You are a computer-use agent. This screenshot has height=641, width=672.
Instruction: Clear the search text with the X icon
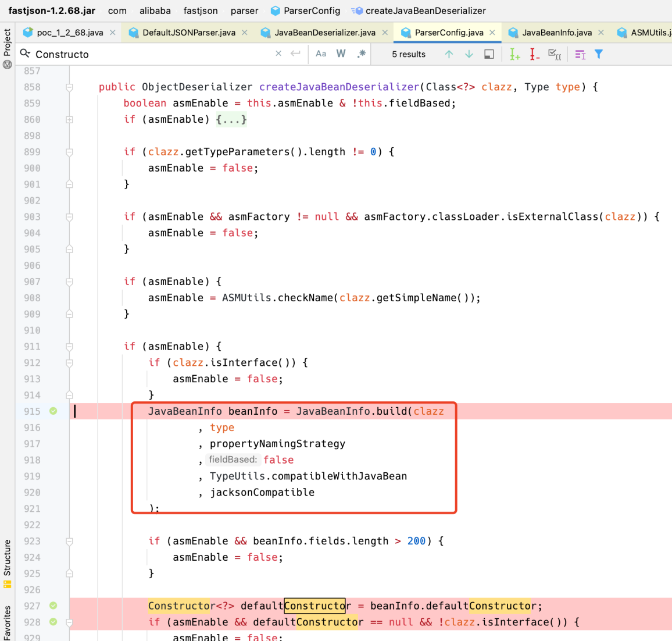[x=278, y=54]
